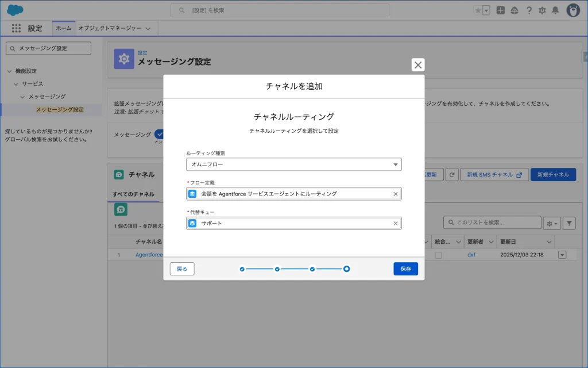The height and width of the screenshot is (368, 588).
Task: Click the first step in progress indicator
Action: click(x=242, y=269)
